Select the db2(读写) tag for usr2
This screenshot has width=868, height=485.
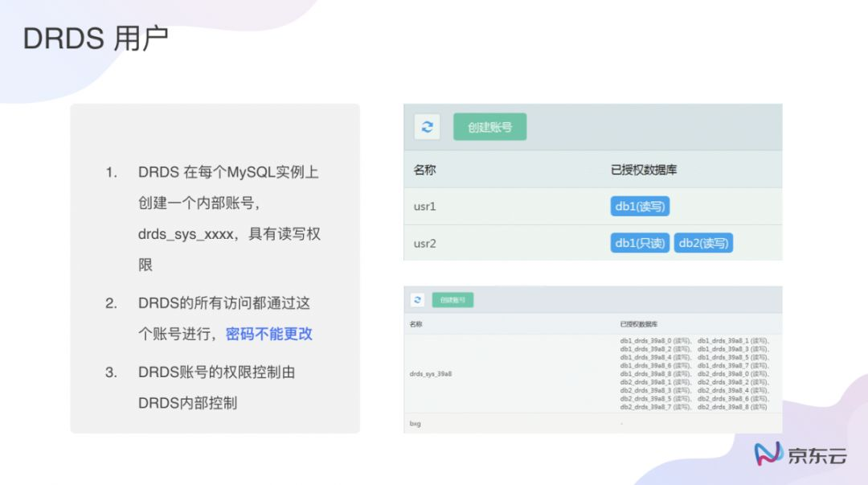tap(703, 243)
